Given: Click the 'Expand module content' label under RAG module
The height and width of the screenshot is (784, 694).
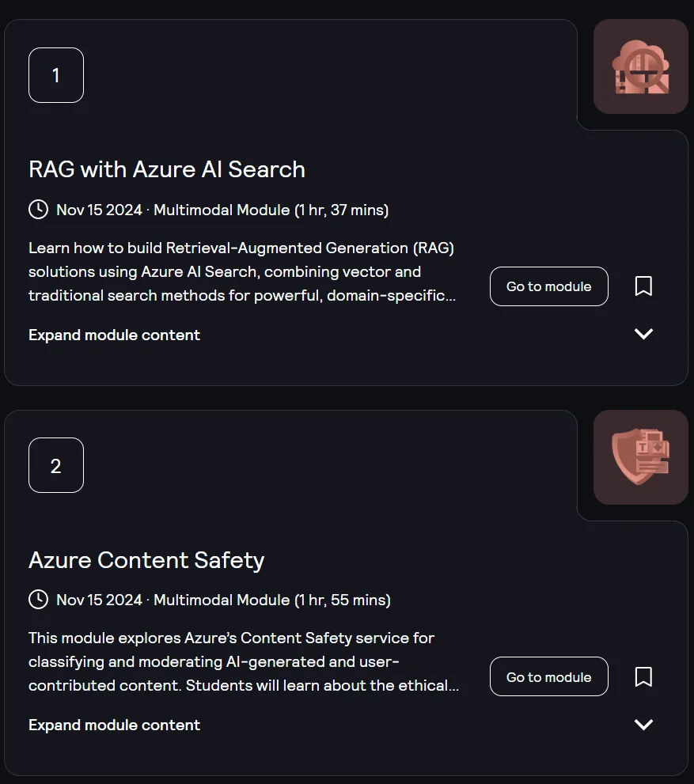Looking at the screenshot, I should point(115,335).
